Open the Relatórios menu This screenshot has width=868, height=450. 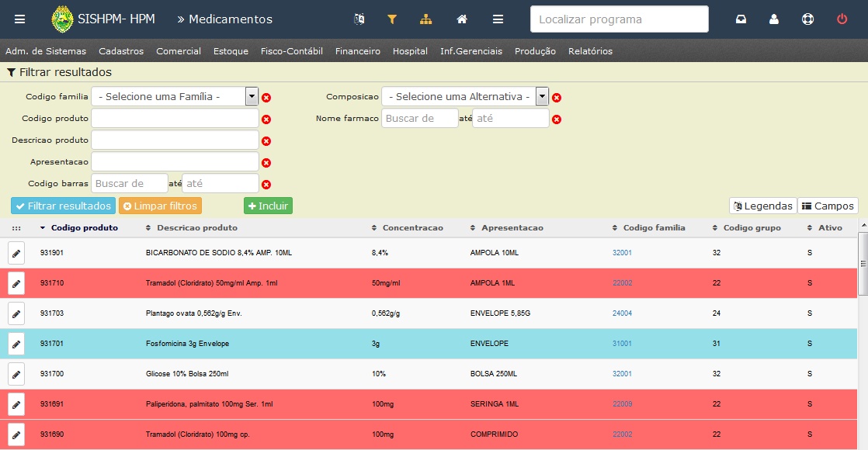point(590,51)
